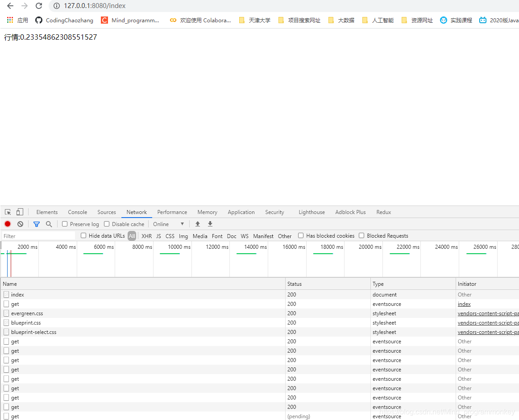Open the 资源网址 bookmark folder

pyautogui.click(x=417, y=20)
